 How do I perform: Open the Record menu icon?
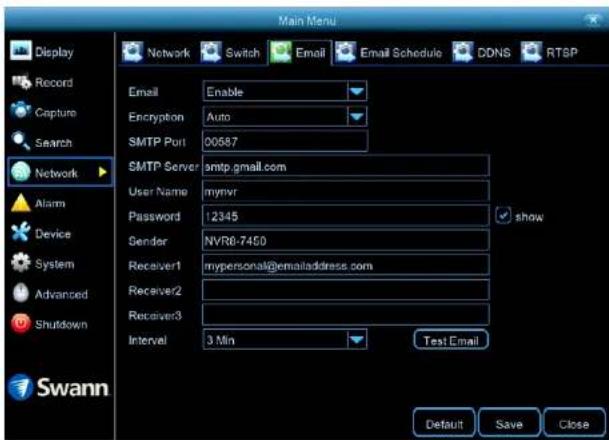click(21, 82)
